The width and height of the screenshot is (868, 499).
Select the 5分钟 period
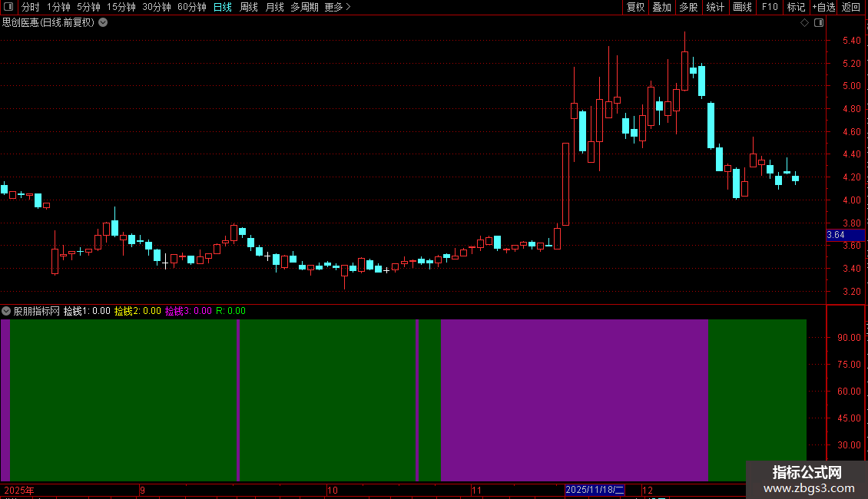coord(88,7)
